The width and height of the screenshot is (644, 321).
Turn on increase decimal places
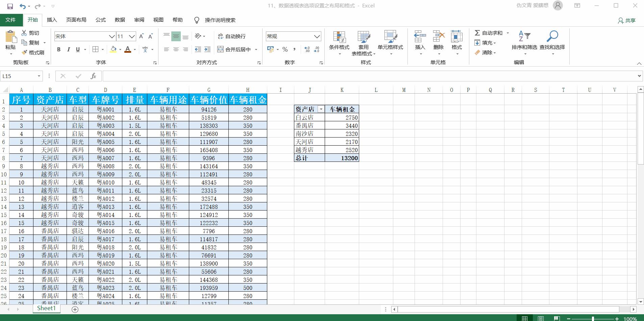[x=306, y=49]
